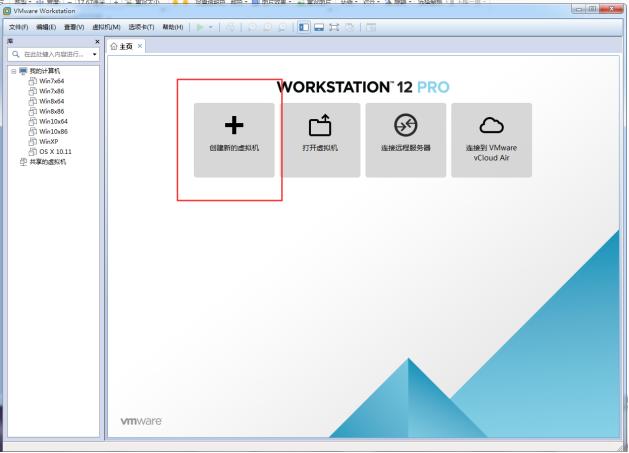Select the OS X 10.11 virtual machine
The image size is (629, 453).
[55, 152]
